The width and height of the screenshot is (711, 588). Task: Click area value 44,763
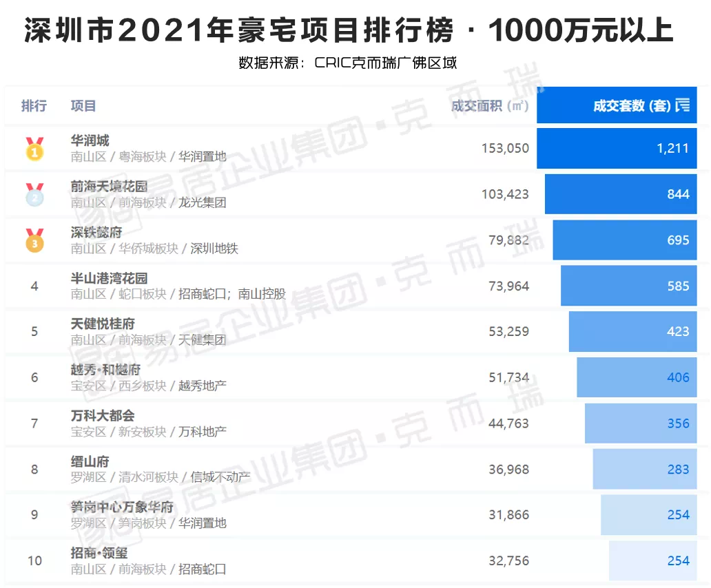[508, 423]
